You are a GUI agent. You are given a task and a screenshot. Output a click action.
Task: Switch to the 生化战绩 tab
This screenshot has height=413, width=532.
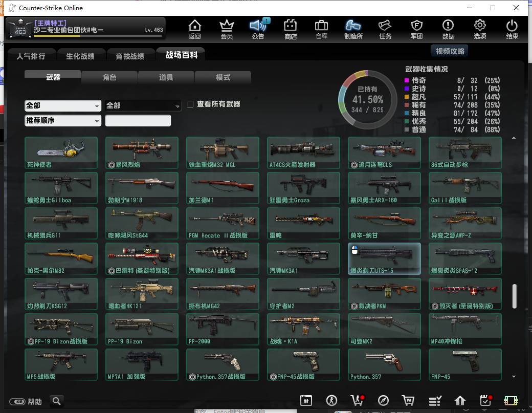coord(80,56)
